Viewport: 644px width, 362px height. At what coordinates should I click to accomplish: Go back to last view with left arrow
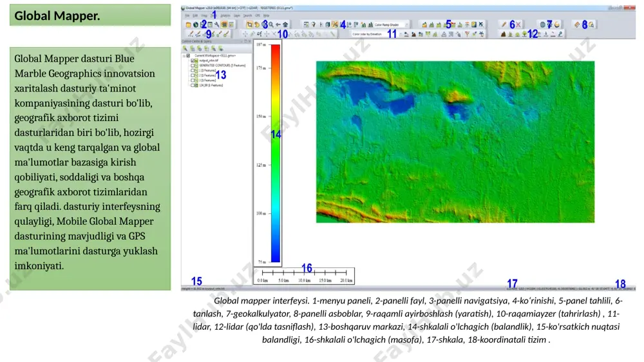coord(278,24)
